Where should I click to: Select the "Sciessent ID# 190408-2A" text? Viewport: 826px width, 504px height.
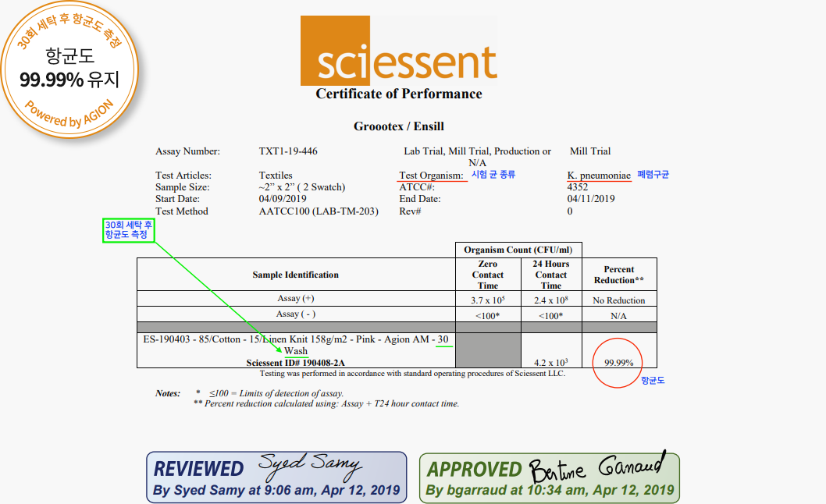296,363
